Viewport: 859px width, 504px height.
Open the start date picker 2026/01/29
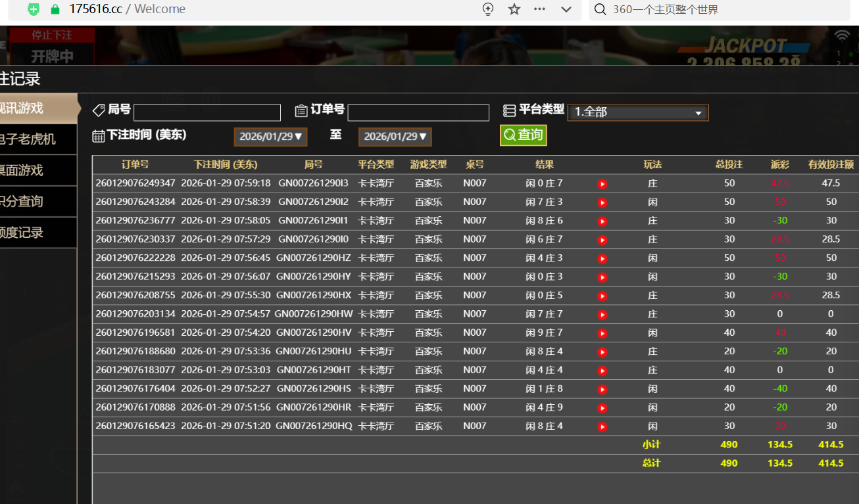coord(270,137)
